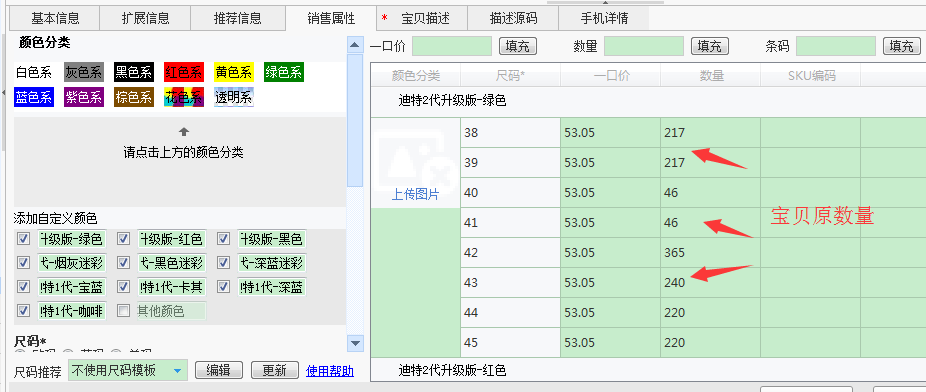Toggle the 黑色迷彩 color checkbox
The width and height of the screenshot is (926, 392).
tap(123, 263)
